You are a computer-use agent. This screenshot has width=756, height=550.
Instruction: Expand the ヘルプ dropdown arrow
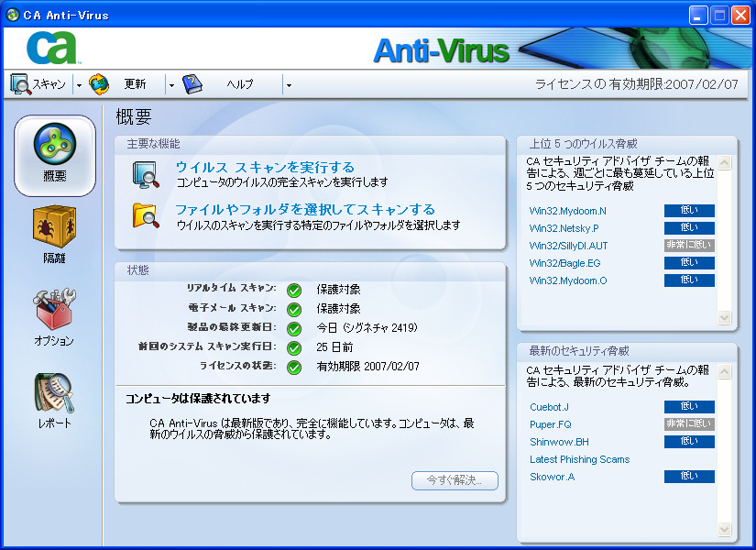tap(289, 85)
